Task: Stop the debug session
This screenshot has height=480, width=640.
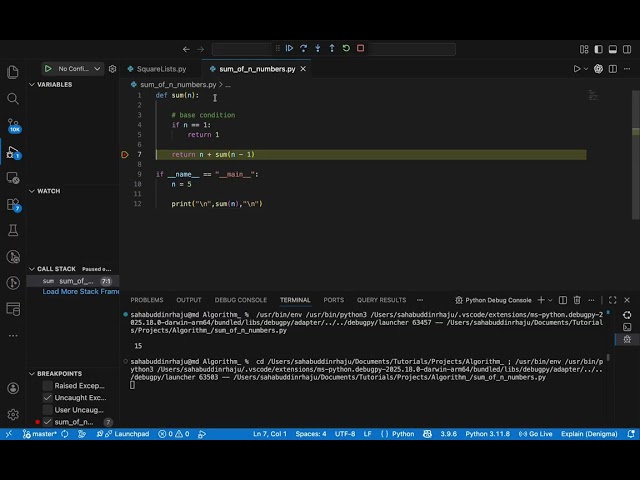Action: (x=360, y=48)
